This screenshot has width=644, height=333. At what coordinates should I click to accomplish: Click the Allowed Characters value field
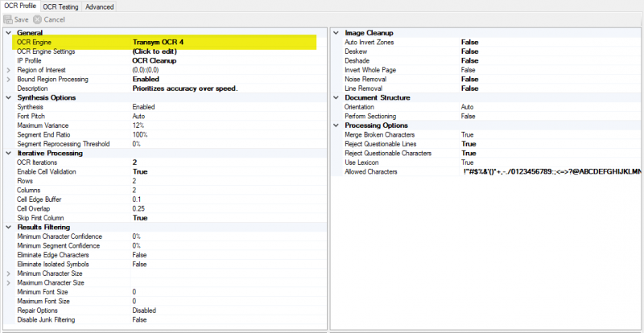pyautogui.click(x=551, y=171)
